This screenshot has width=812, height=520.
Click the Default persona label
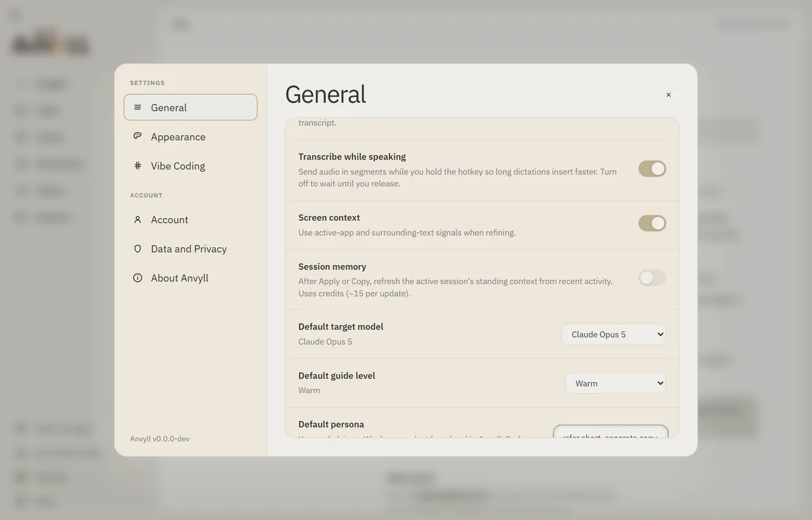pyautogui.click(x=331, y=424)
